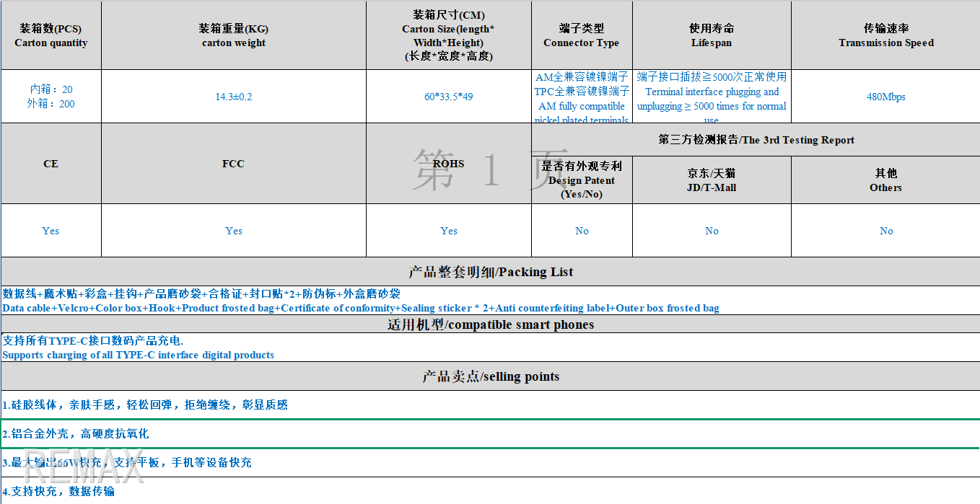Click the 480Mbps transmission speed cell
The image size is (980, 504).
[885, 97]
